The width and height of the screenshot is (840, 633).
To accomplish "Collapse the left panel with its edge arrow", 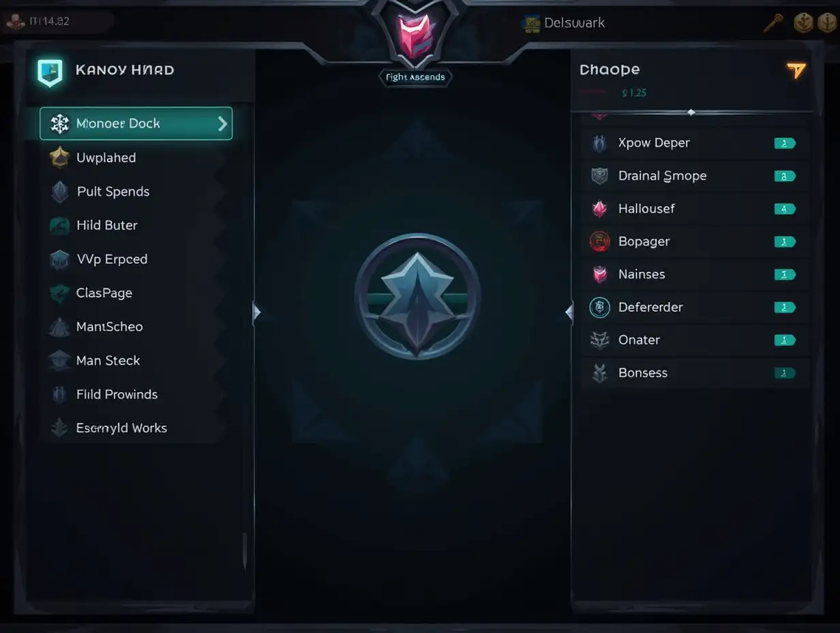I will [257, 312].
